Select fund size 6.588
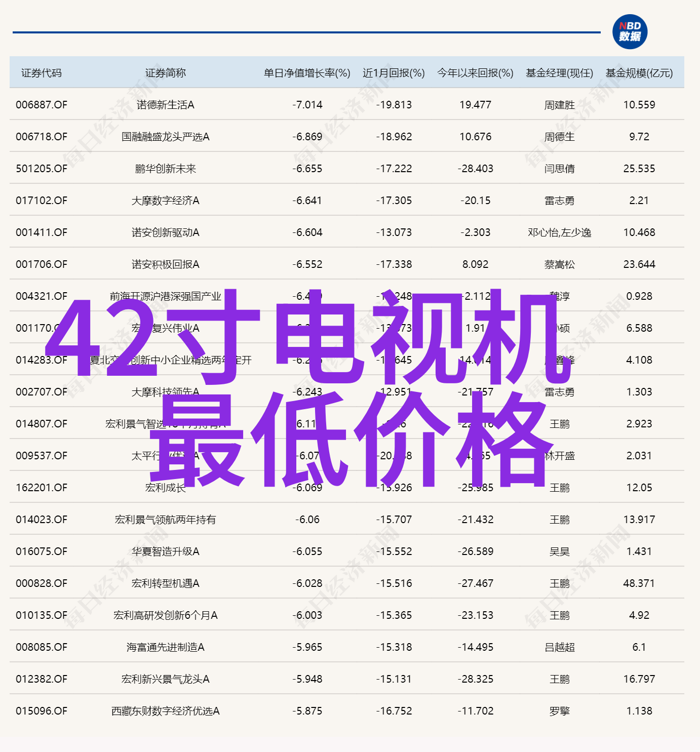This screenshot has height=752, width=700. click(x=639, y=328)
